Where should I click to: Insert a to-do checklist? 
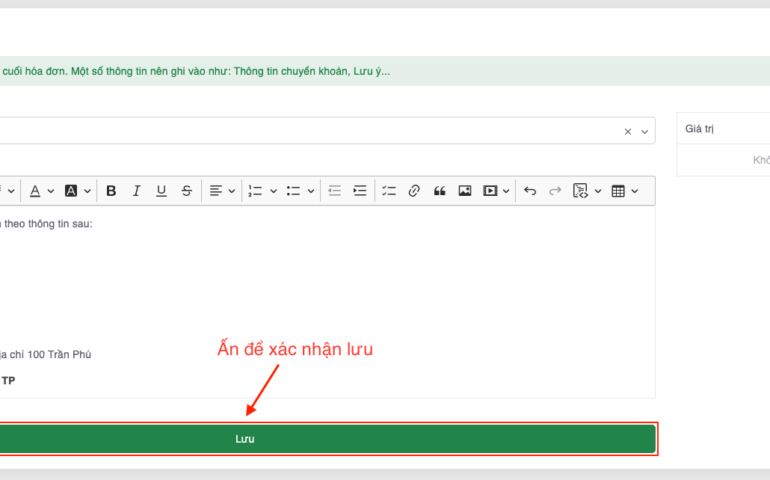389,191
